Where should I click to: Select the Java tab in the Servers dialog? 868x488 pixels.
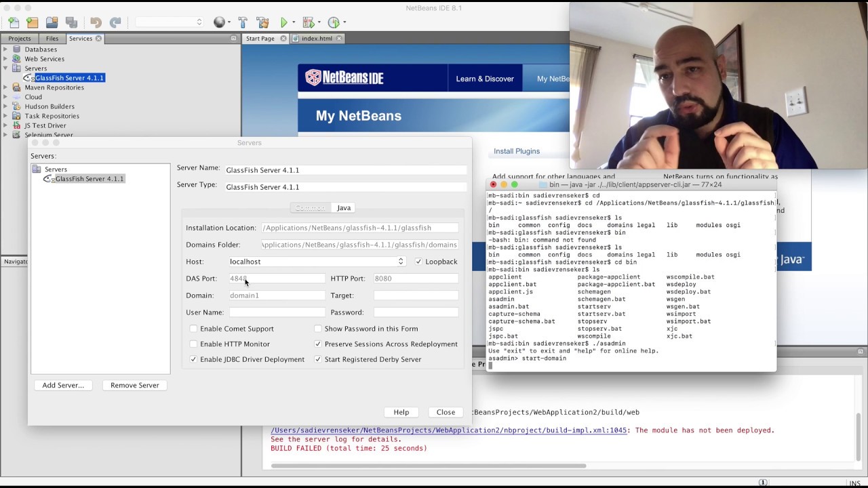(x=344, y=208)
